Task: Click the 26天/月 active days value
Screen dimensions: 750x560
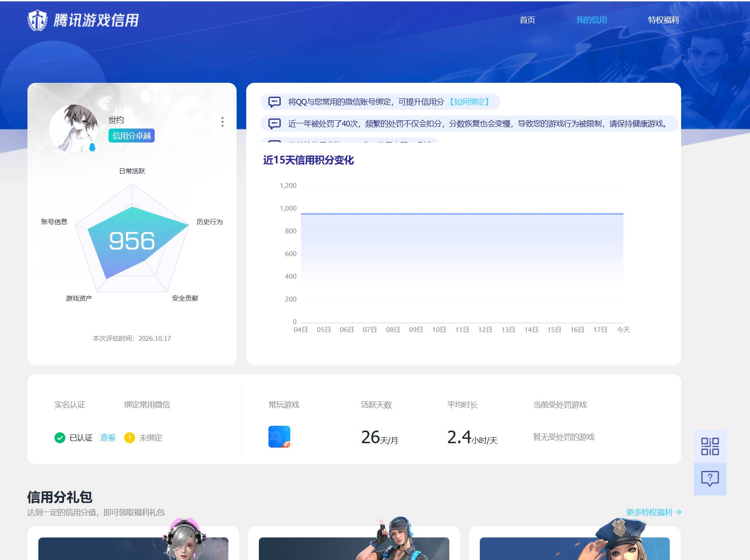Action: (x=379, y=437)
